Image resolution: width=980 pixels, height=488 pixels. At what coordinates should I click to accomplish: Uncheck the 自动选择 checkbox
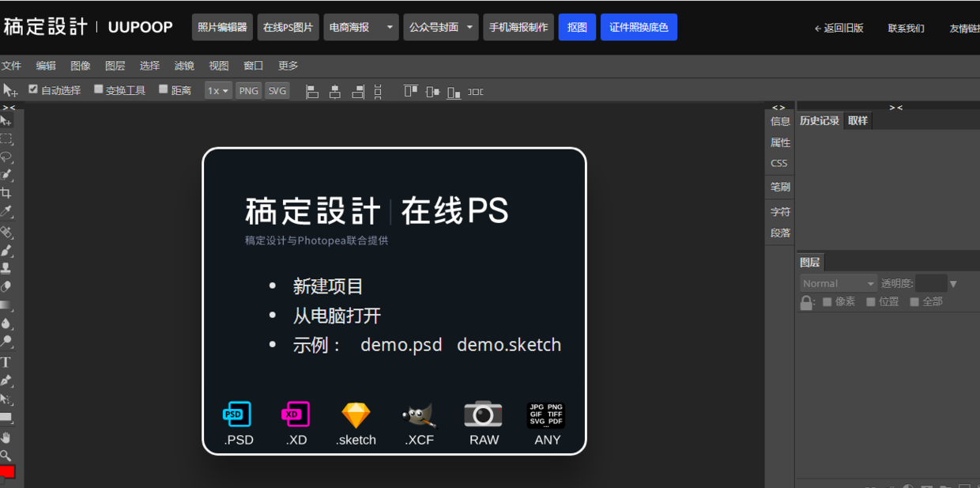(x=33, y=89)
